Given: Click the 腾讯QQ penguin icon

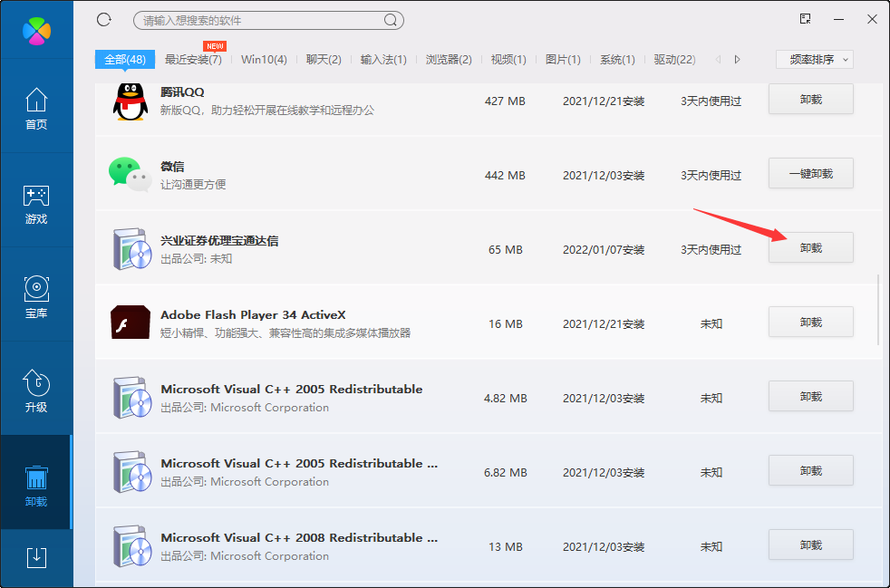Looking at the screenshot, I should [x=131, y=102].
